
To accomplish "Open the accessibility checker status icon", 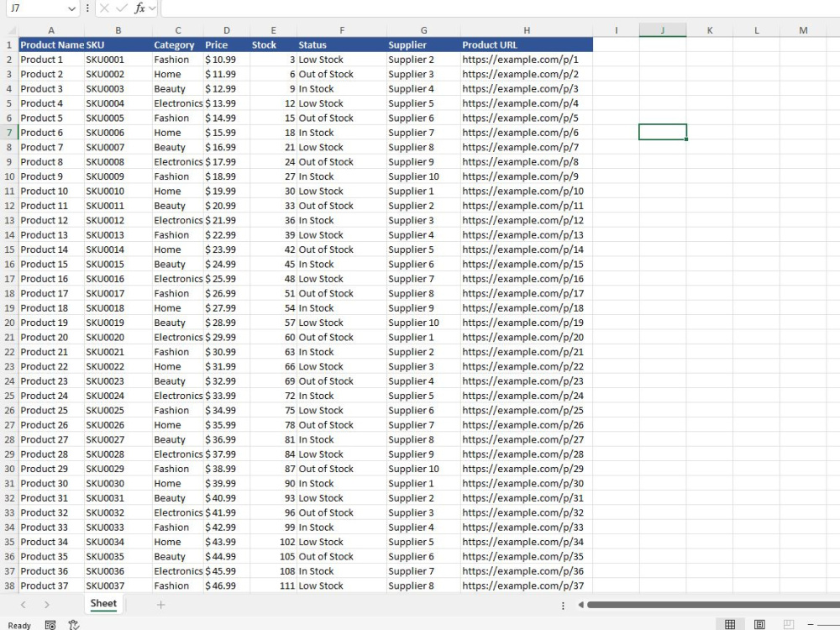I will (74, 625).
